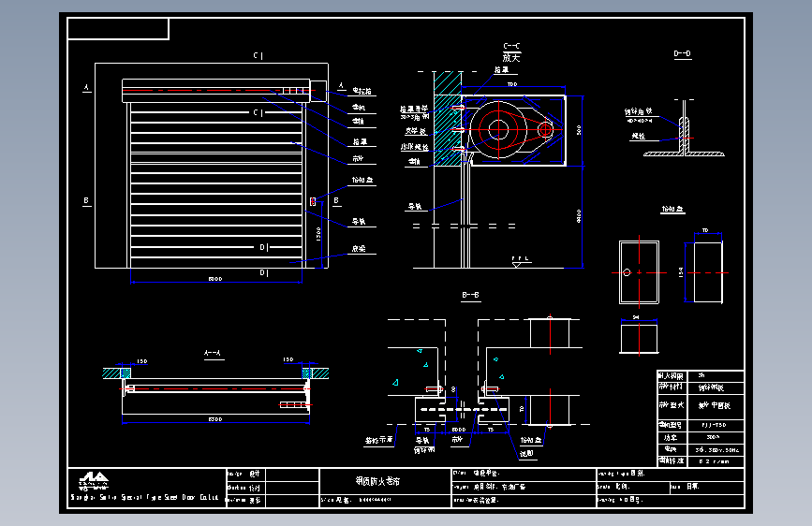Click the top C section cut mark
This screenshot has width=812, height=526.
tap(258, 55)
